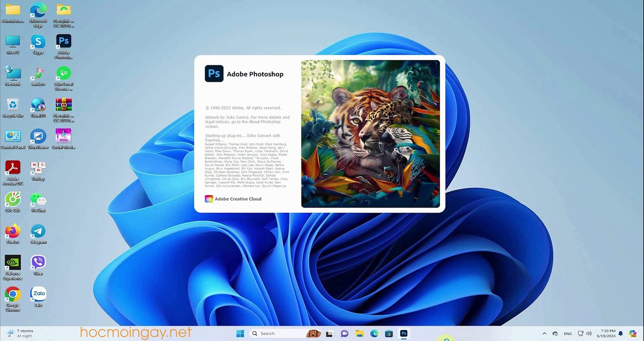Expand the hidden tray icons chevron
Screen dimensions: 644x341
tap(544, 333)
